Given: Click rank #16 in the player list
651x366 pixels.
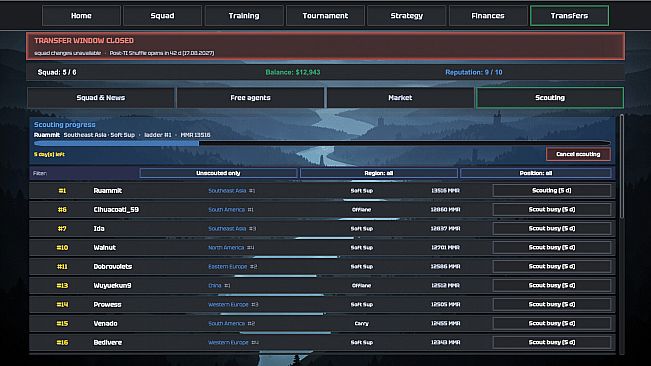Looking at the screenshot, I should (x=62, y=342).
